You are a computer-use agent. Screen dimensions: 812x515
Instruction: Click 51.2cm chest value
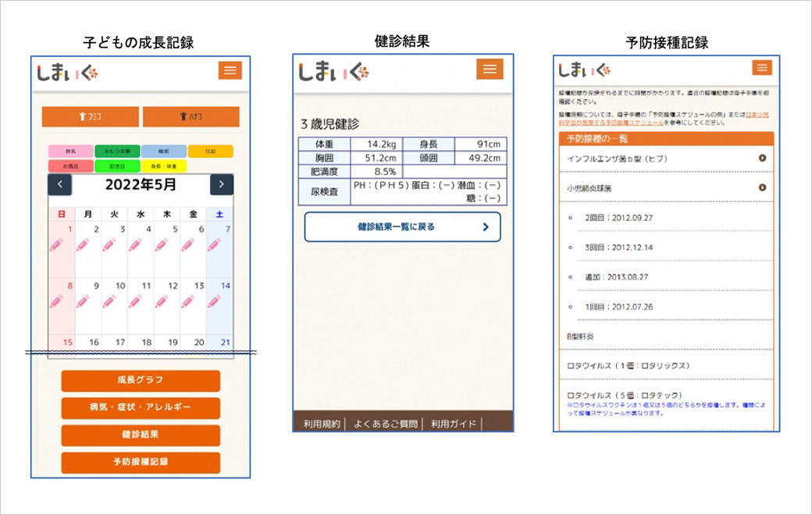tap(381, 158)
